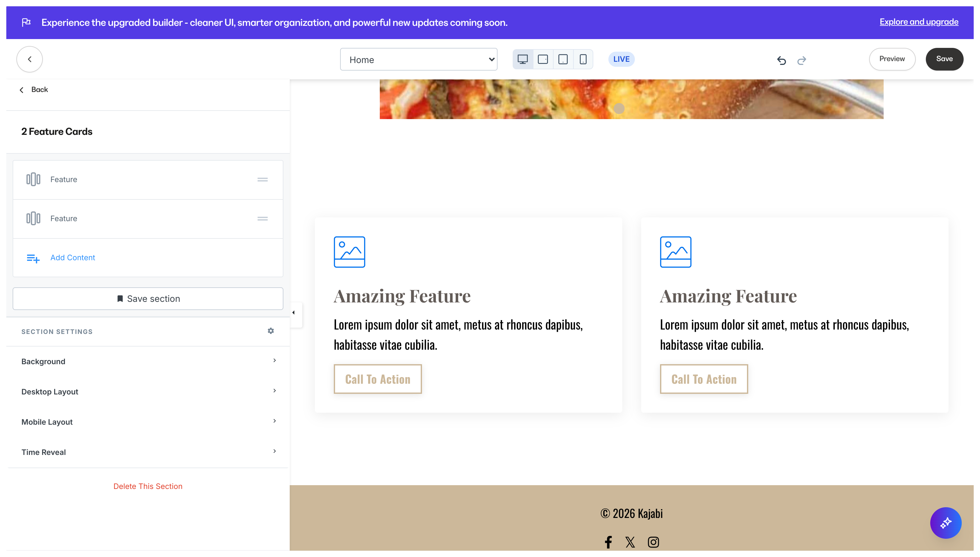Click the undo arrow icon

click(781, 60)
